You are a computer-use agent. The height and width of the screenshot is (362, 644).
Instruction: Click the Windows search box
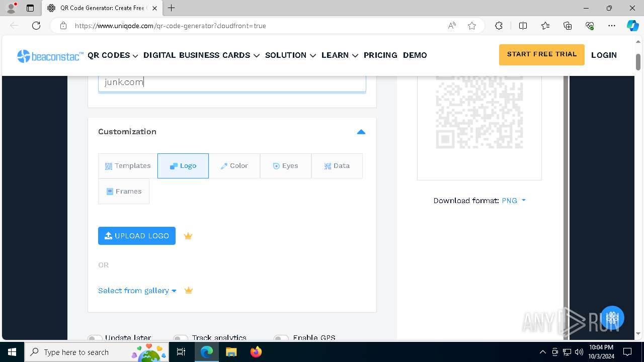tap(97, 352)
